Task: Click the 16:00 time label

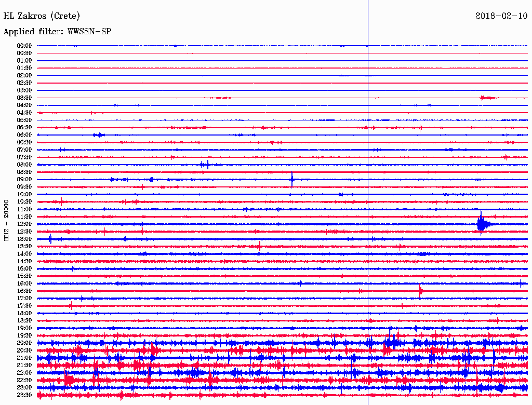Action: [24, 283]
